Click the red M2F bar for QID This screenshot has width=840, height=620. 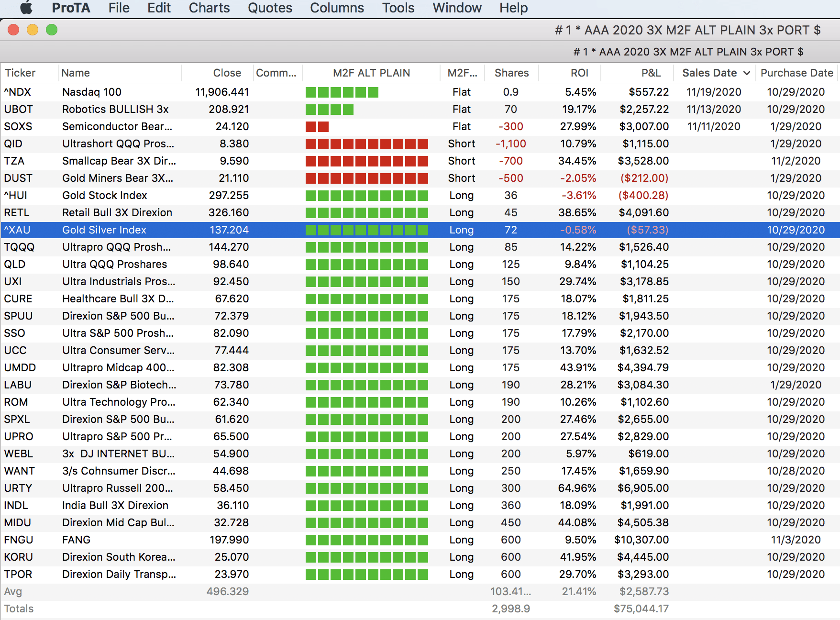tap(367, 144)
